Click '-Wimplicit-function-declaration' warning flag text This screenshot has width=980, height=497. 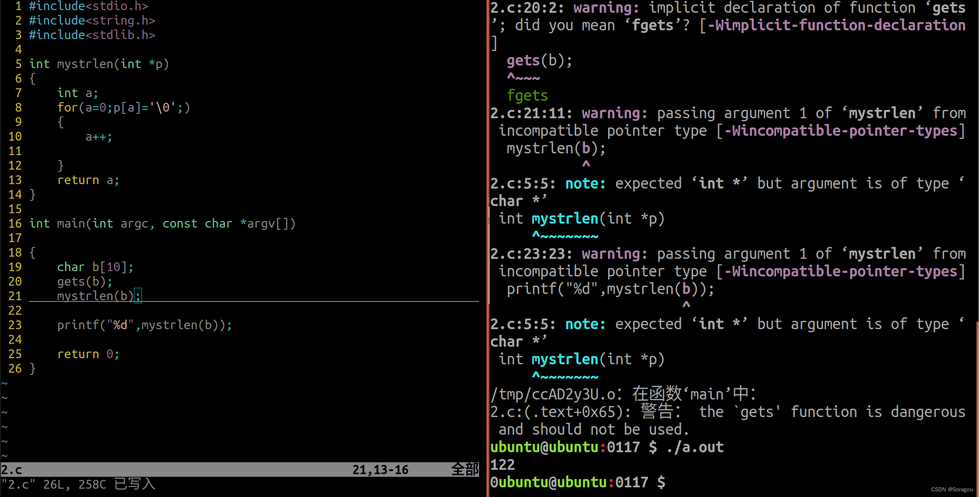click(836, 25)
